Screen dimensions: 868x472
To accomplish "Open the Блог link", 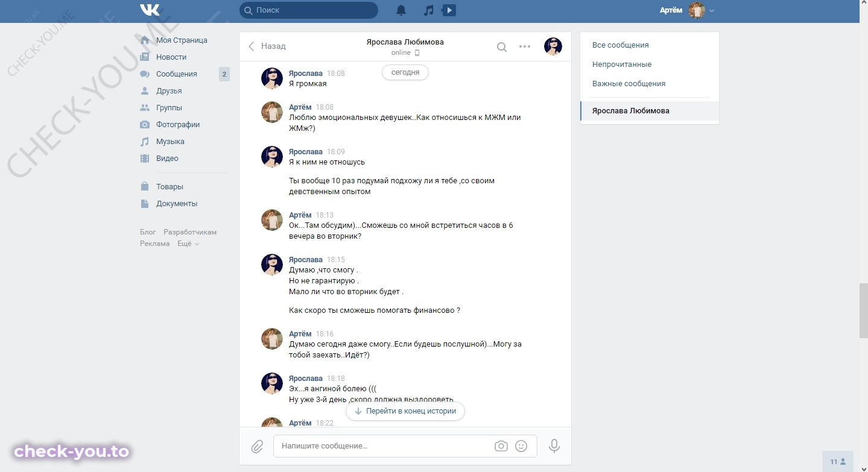I will [x=148, y=232].
